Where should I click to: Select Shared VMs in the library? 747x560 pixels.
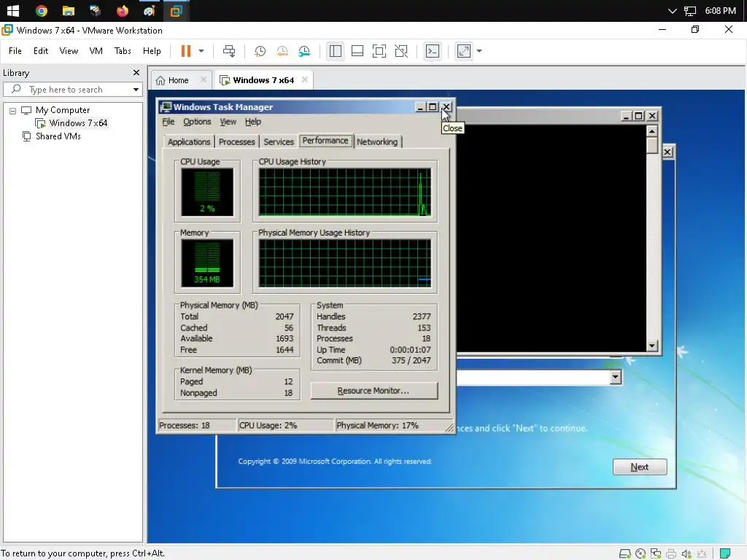coord(58,136)
